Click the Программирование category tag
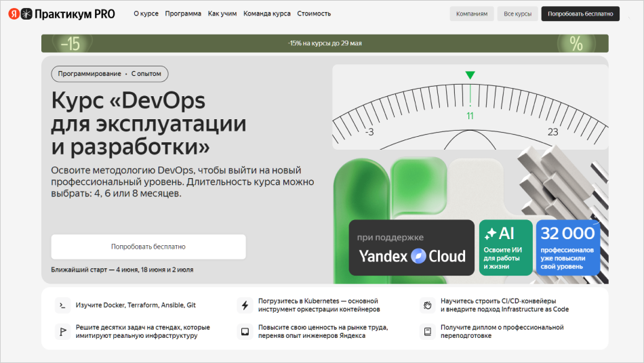Viewport: 644px width, 363px height. coord(89,74)
